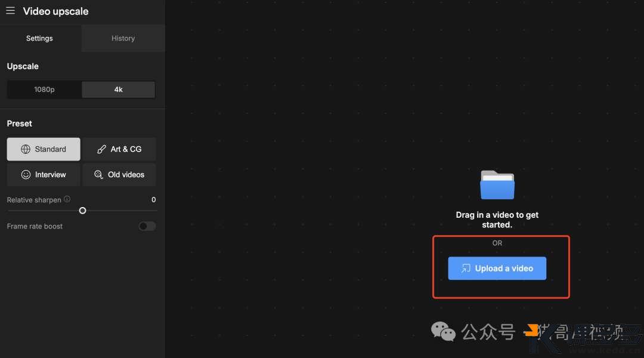
Task: Click the WeChat logo in the watermark
Action: click(443, 331)
